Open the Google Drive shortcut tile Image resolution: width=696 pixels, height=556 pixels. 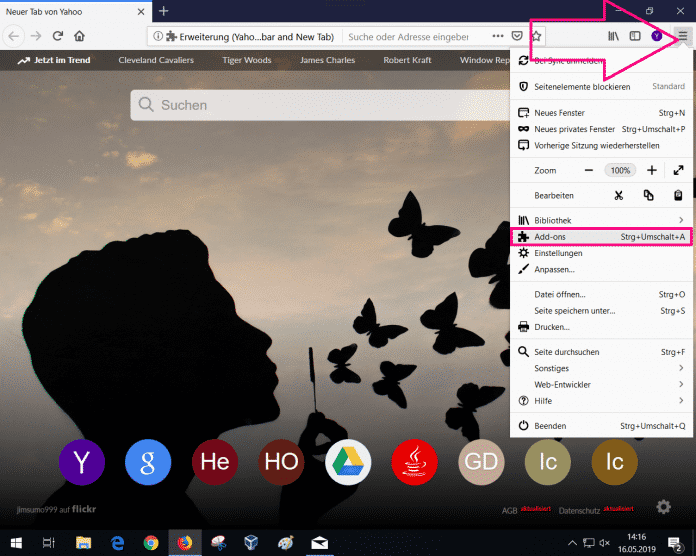[348, 461]
